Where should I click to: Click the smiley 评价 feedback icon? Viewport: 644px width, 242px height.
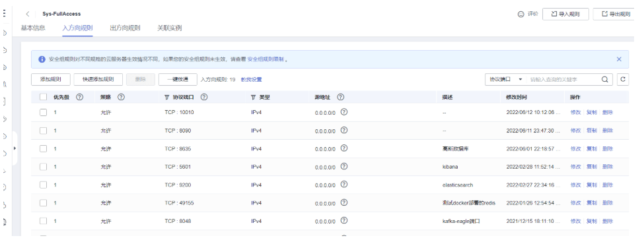(520, 14)
